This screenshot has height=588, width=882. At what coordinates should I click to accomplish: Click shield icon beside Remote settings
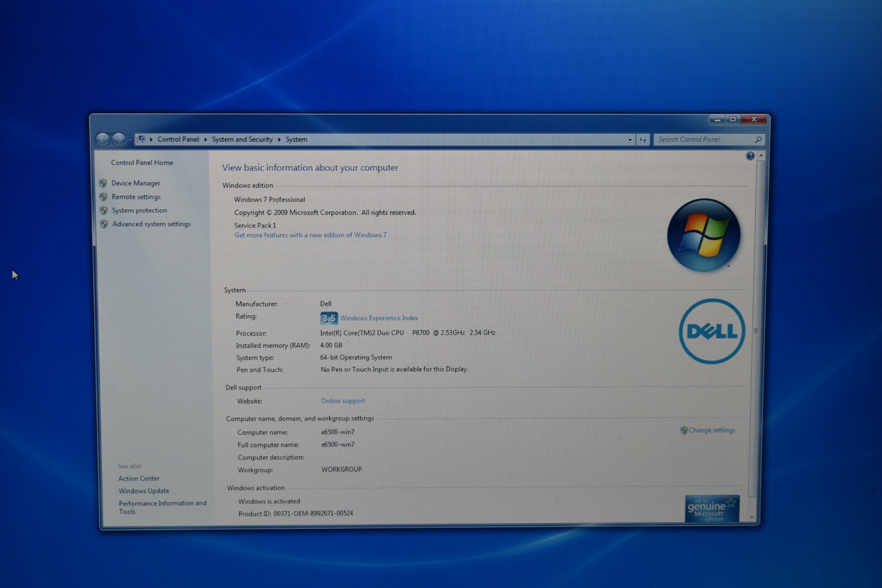(103, 197)
